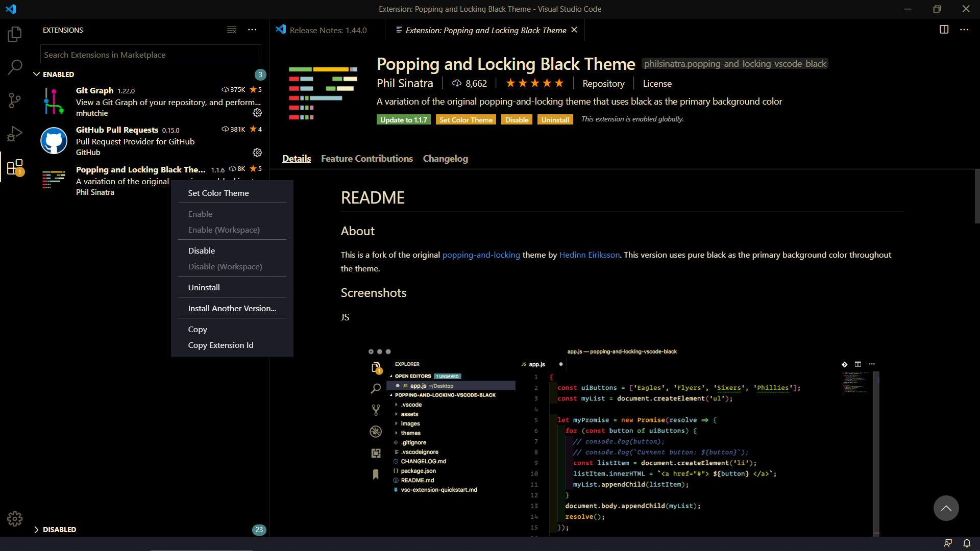
Task: Open the Explorer view in activity bar
Action: tap(15, 34)
